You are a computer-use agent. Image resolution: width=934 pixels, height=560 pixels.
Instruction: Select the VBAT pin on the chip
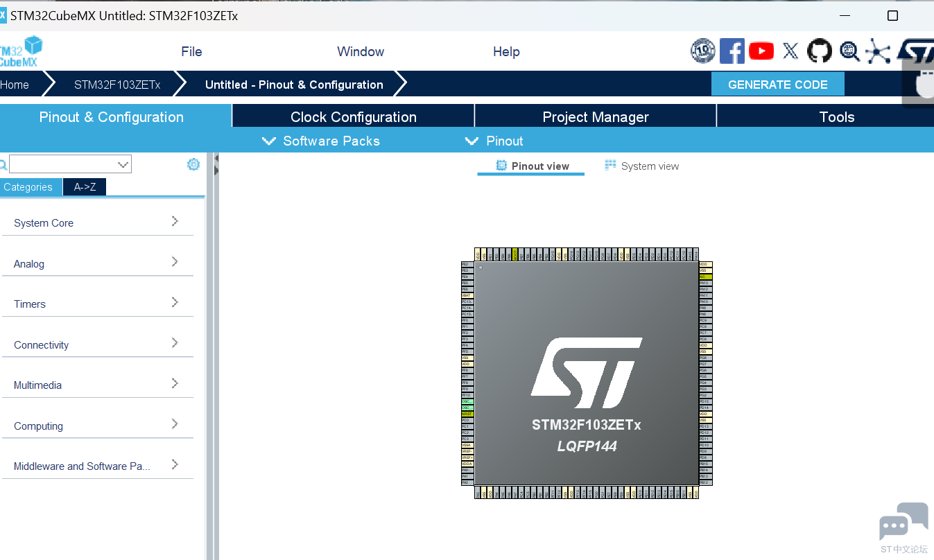(x=467, y=295)
